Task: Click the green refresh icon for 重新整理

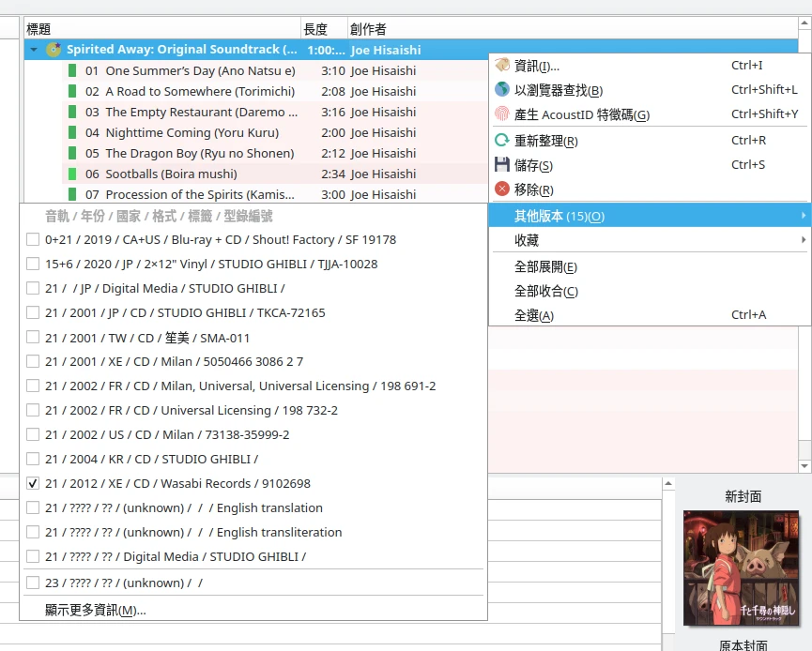Action: (502, 141)
